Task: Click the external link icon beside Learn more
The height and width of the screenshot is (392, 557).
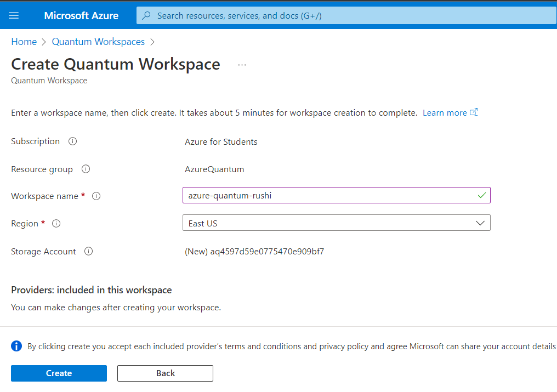Action: 474,112
